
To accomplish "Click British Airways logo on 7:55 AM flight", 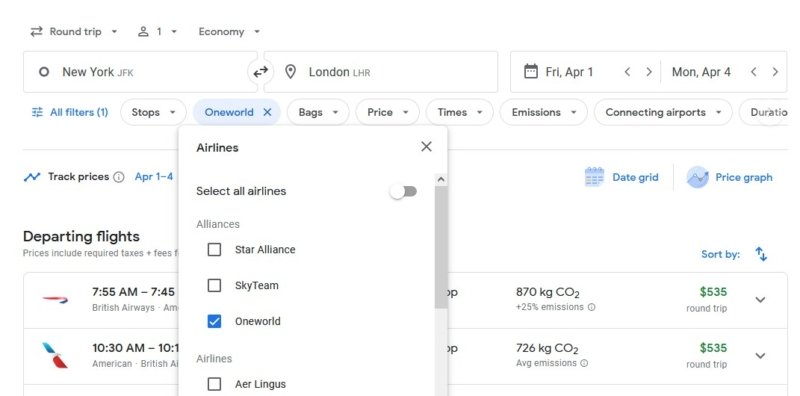I will click(55, 300).
